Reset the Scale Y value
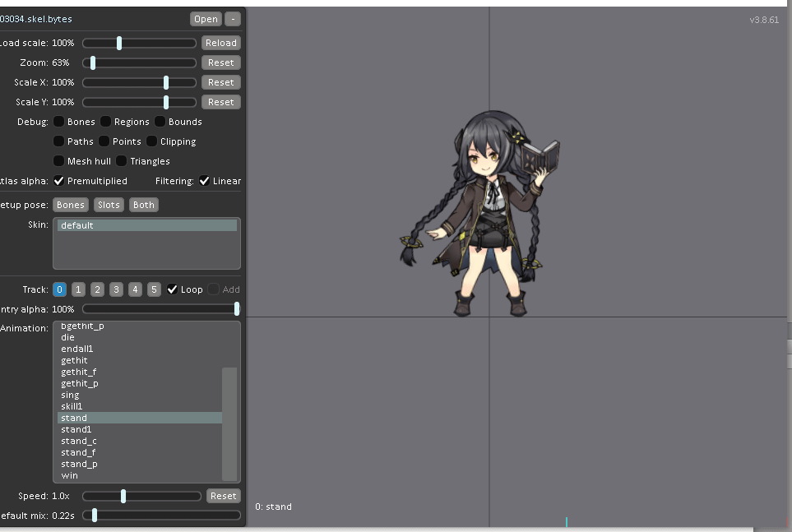The width and height of the screenshot is (792, 532). click(x=220, y=102)
